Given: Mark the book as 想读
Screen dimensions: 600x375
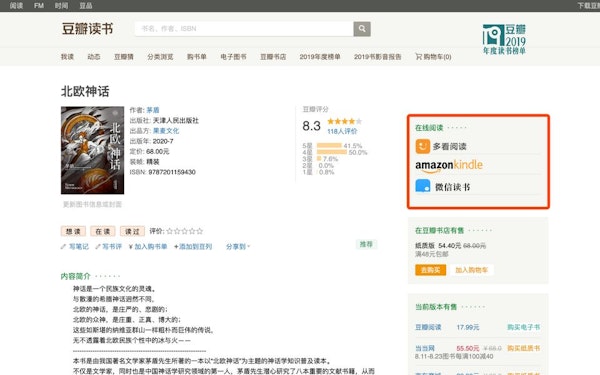Looking at the screenshot, I should coord(73,231).
